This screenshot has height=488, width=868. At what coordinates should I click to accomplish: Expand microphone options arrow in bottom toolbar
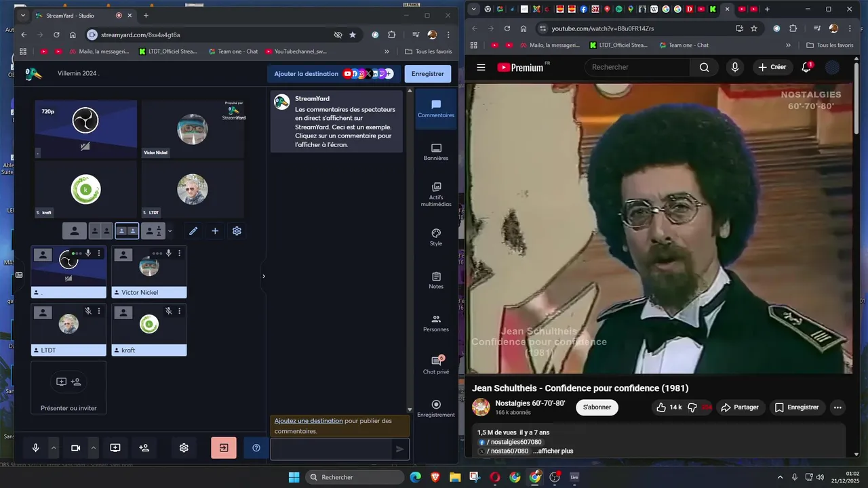point(54,448)
